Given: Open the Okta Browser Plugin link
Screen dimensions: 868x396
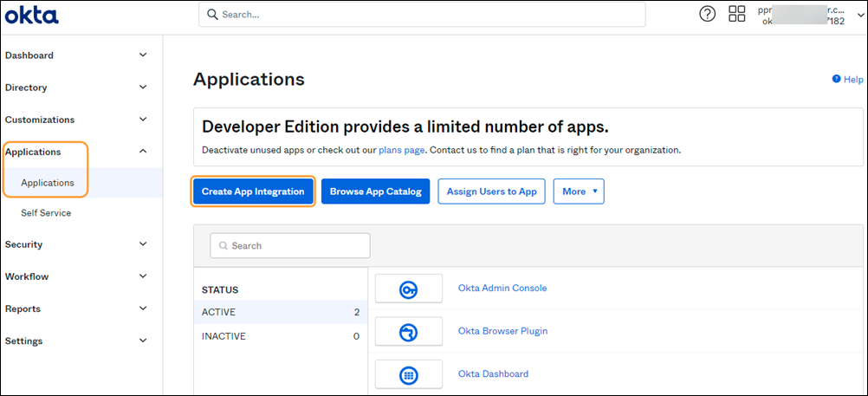Looking at the screenshot, I should tap(502, 331).
